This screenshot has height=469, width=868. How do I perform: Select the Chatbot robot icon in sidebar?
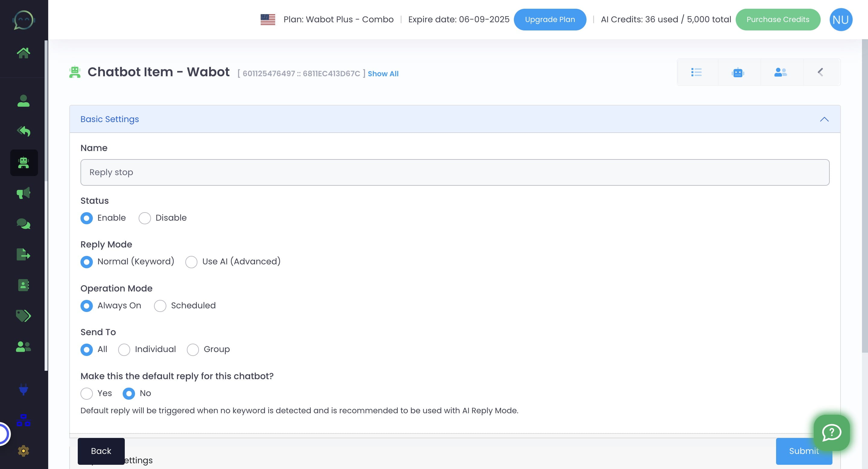[x=24, y=163]
